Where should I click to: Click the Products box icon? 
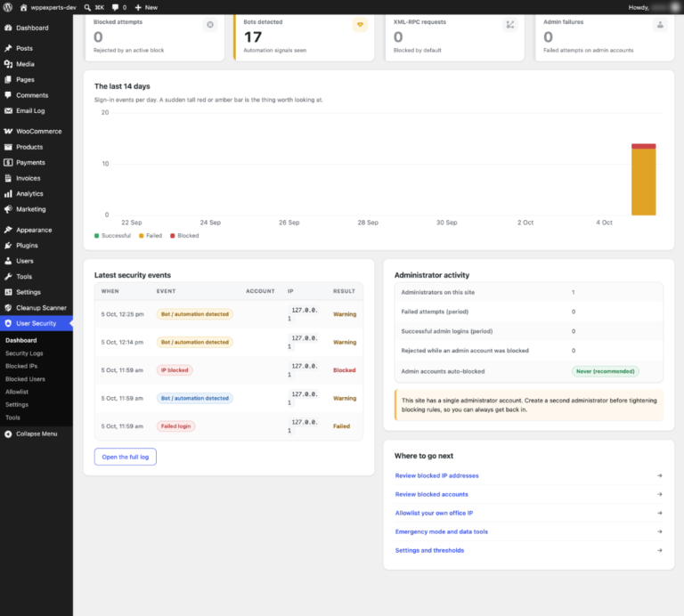point(8,147)
